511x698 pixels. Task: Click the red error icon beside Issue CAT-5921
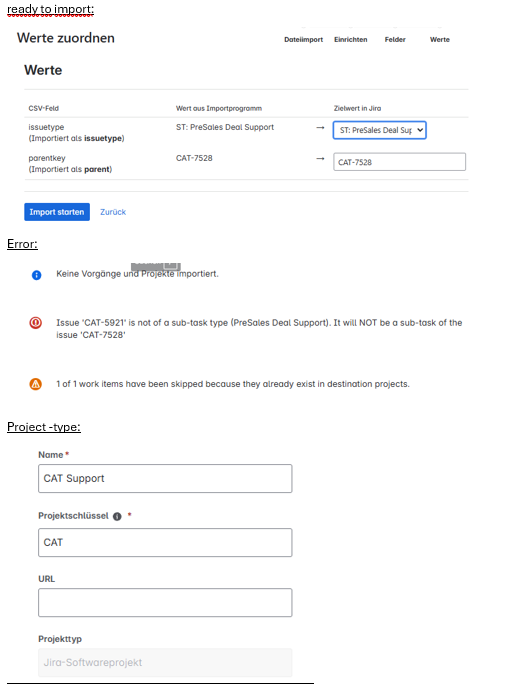pos(36,322)
